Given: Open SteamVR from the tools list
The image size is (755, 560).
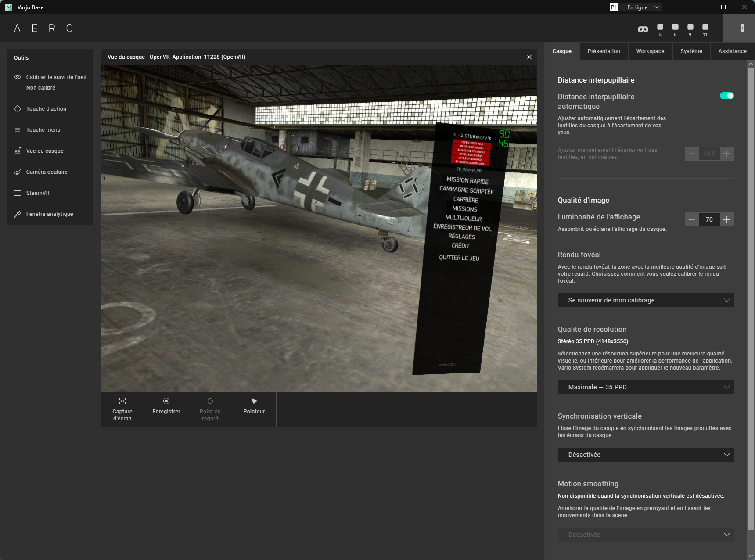Looking at the screenshot, I should coord(37,193).
